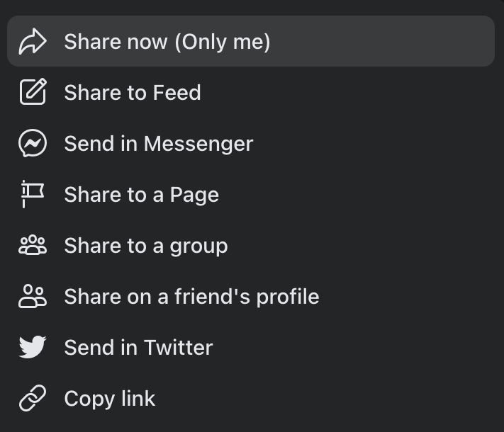
Task: Click the curved arrow Share now icon
Action: pyautogui.click(x=33, y=42)
